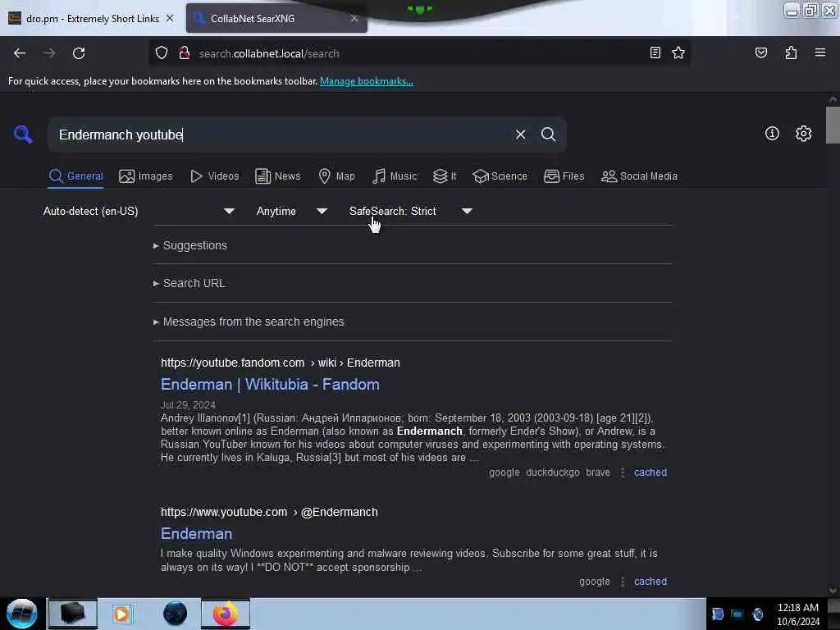840x630 pixels.
Task: Click the network tray icon
Action: [737, 614]
